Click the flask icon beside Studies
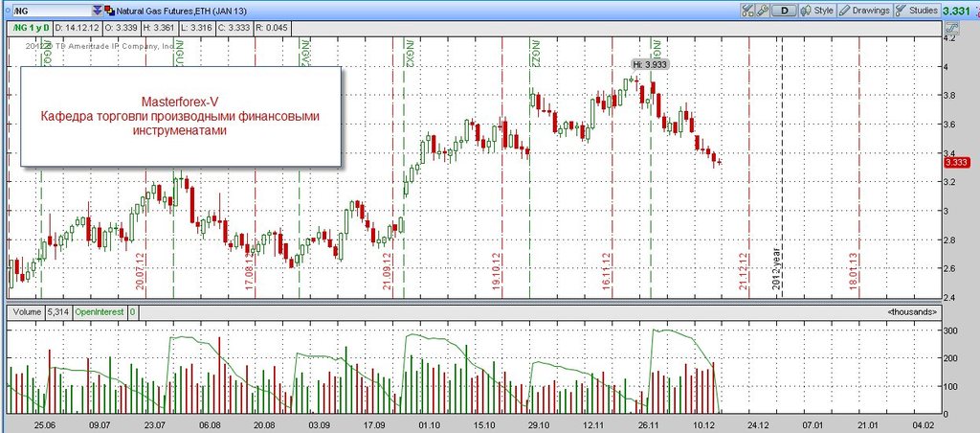The width and height of the screenshot is (980, 433). point(902,11)
